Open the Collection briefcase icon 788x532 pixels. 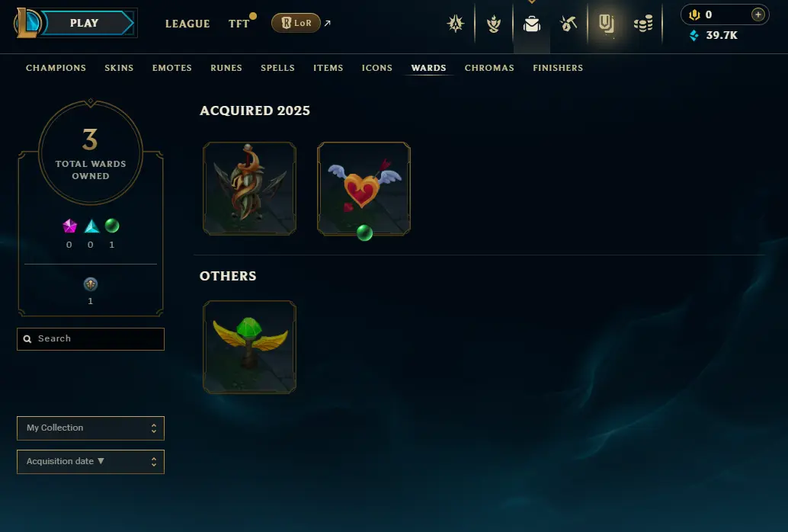[x=532, y=24]
